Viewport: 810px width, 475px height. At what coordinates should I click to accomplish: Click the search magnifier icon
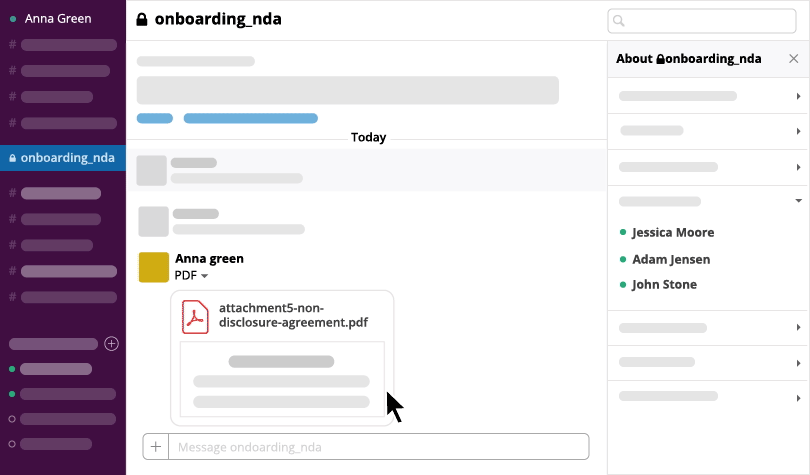[620, 20]
